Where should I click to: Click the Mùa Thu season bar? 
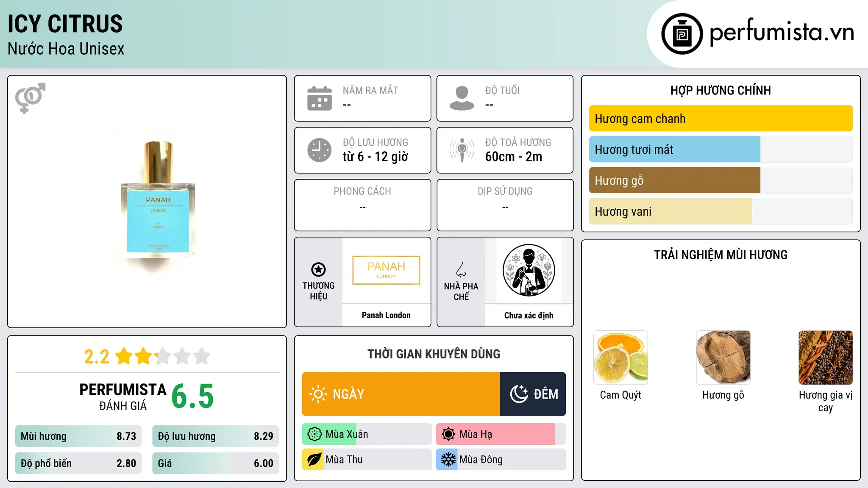[x=367, y=460]
